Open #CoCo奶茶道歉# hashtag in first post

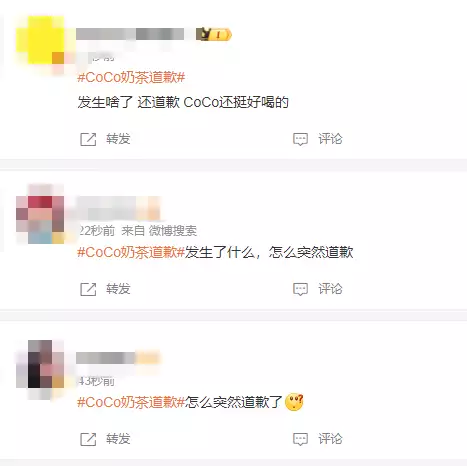(x=131, y=77)
